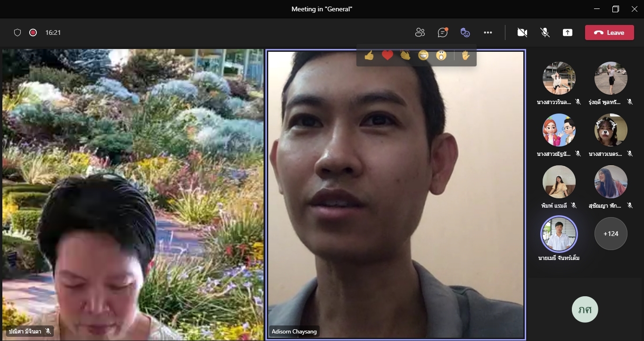
Task: Open the meeting security shield icon
Action: pyautogui.click(x=17, y=32)
